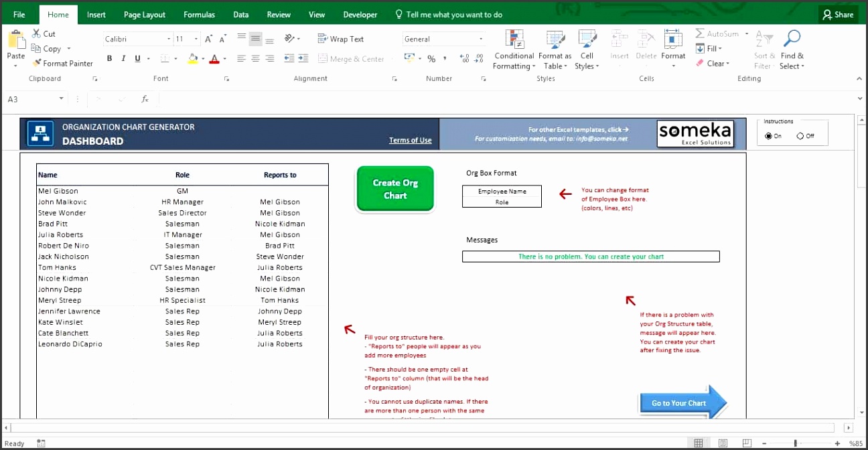868x450 pixels.
Task: Open the Terms of Use link
Action: [x=410, y=141]
